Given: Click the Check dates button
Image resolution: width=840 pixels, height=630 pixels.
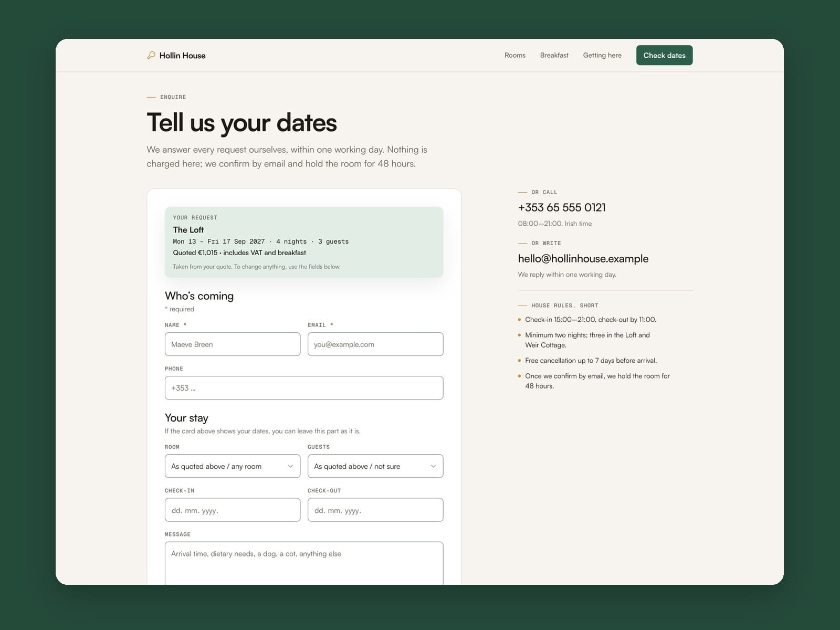Looking at the screenshot, I should click(664, 55).
